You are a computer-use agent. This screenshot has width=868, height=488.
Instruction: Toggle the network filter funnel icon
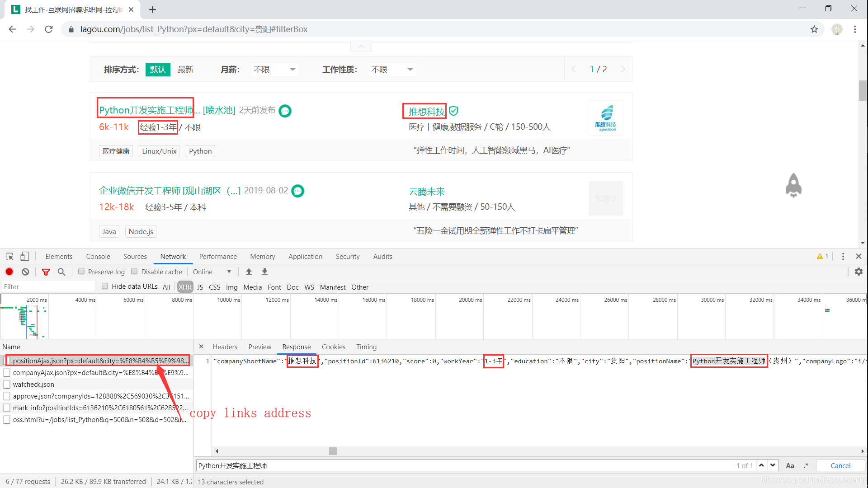(x=46, y=272)
